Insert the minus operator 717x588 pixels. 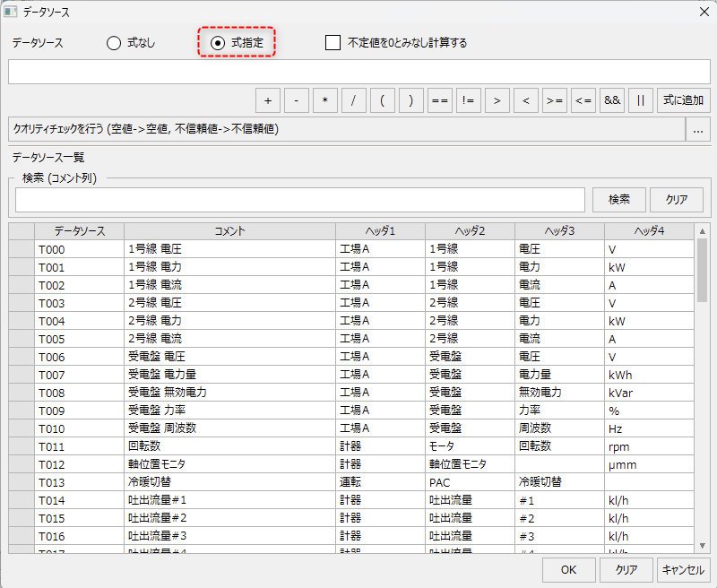pos(297,100)
